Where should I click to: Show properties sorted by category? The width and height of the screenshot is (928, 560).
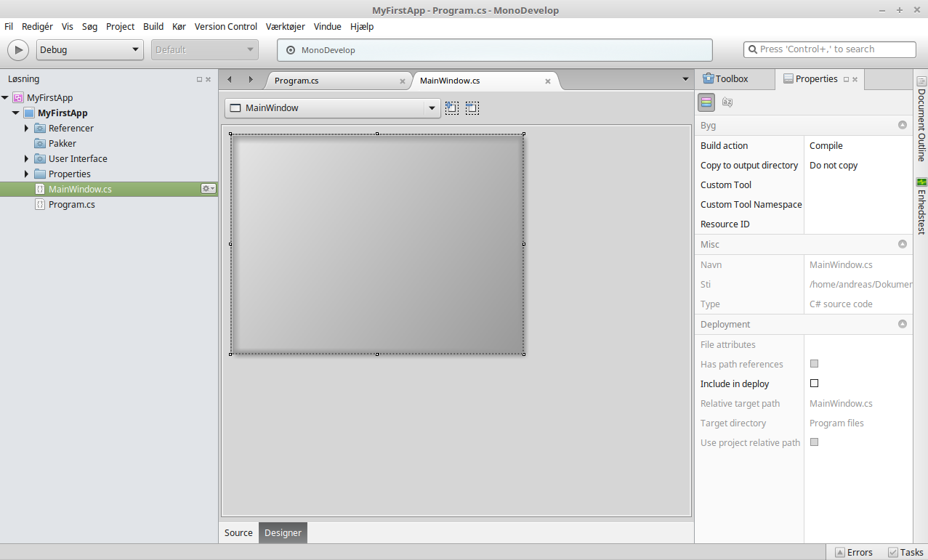[x=706, y=102]
